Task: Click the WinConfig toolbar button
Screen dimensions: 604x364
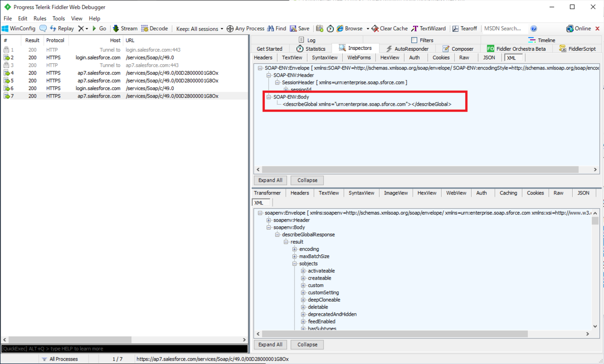Action: pos(19,29)
